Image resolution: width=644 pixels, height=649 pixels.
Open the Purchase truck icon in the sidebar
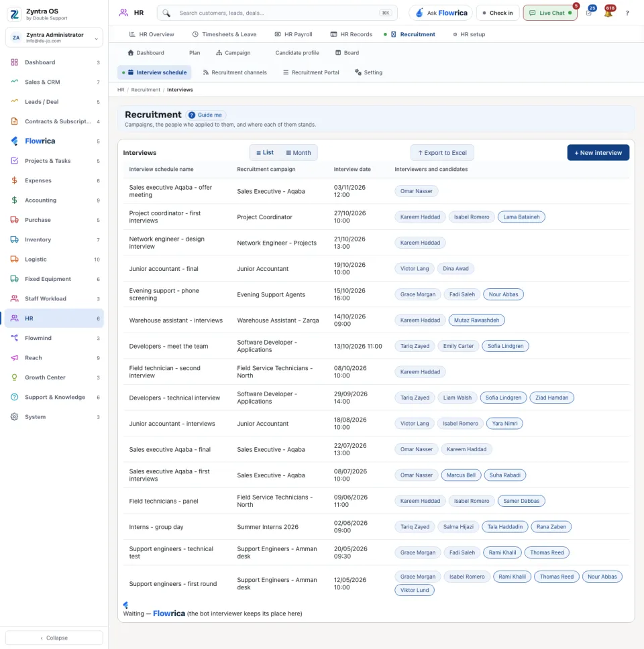15,220
